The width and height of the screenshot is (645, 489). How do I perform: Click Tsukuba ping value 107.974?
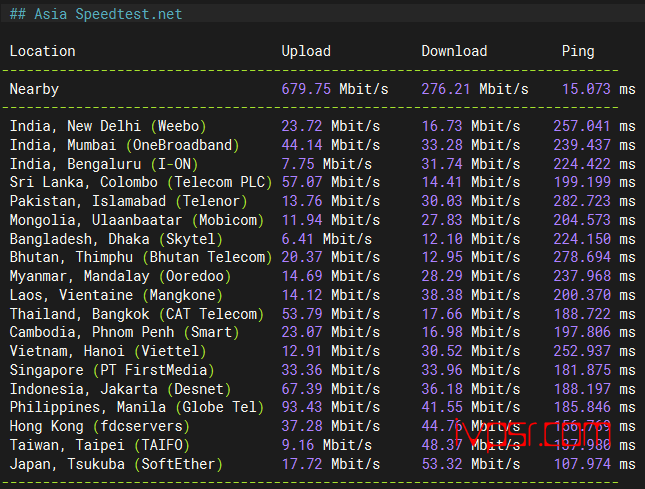point(582,464)
